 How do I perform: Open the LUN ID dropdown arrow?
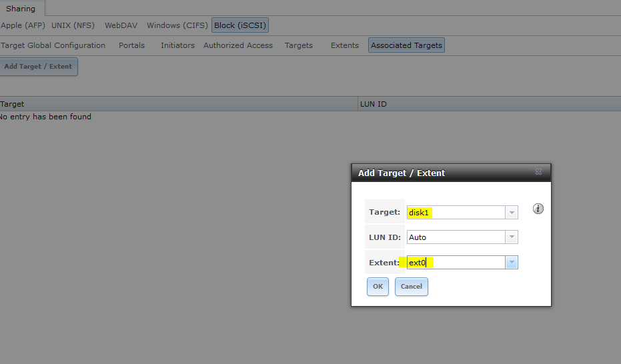coord(512,237)
